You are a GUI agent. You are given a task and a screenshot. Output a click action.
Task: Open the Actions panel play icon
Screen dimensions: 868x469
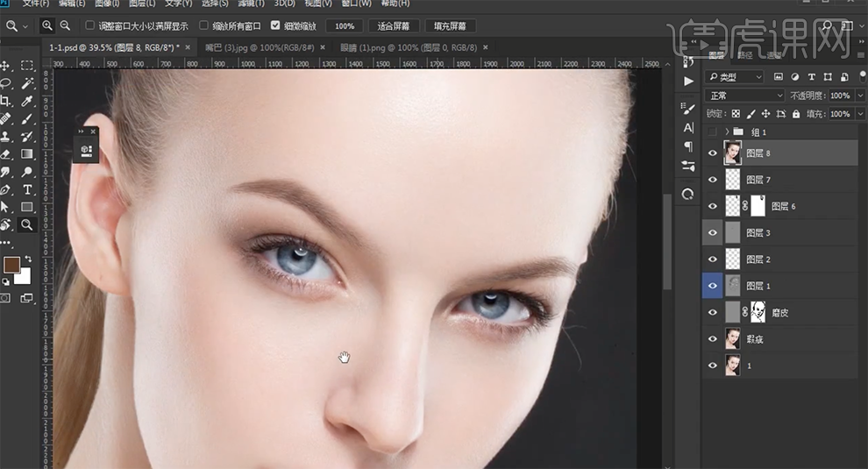(688, 82)
